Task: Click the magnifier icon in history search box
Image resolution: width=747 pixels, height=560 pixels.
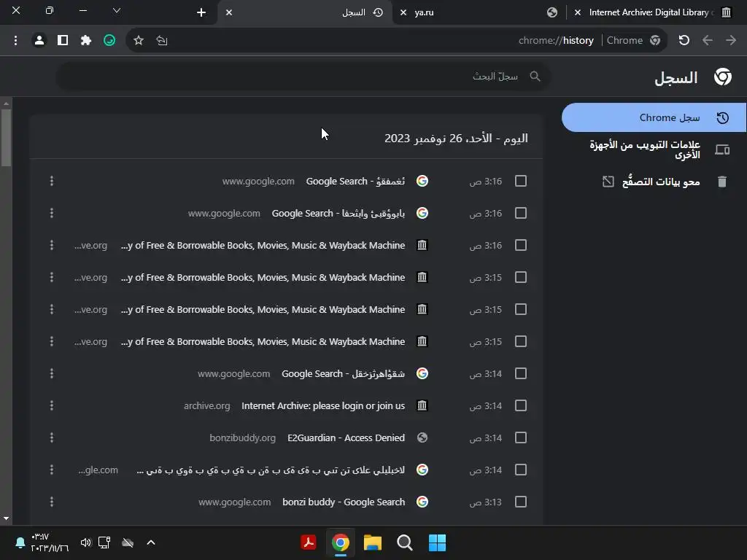Action: 535,76
